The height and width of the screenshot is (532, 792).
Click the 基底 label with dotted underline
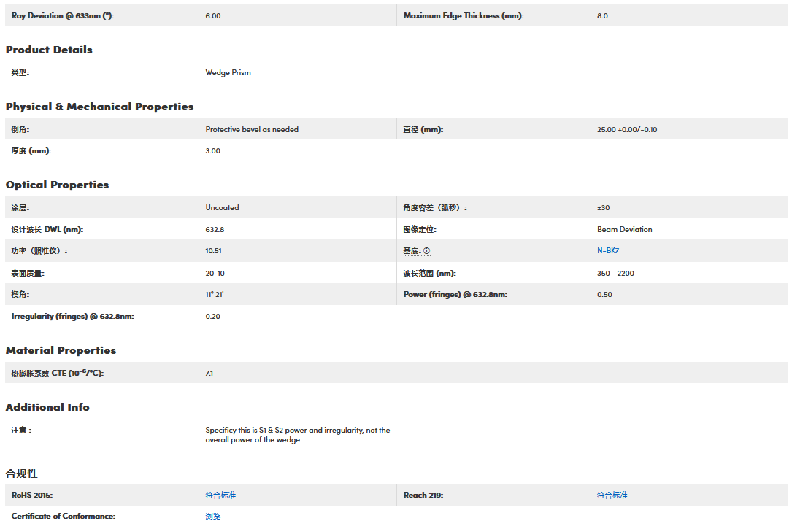pos(412,251)
